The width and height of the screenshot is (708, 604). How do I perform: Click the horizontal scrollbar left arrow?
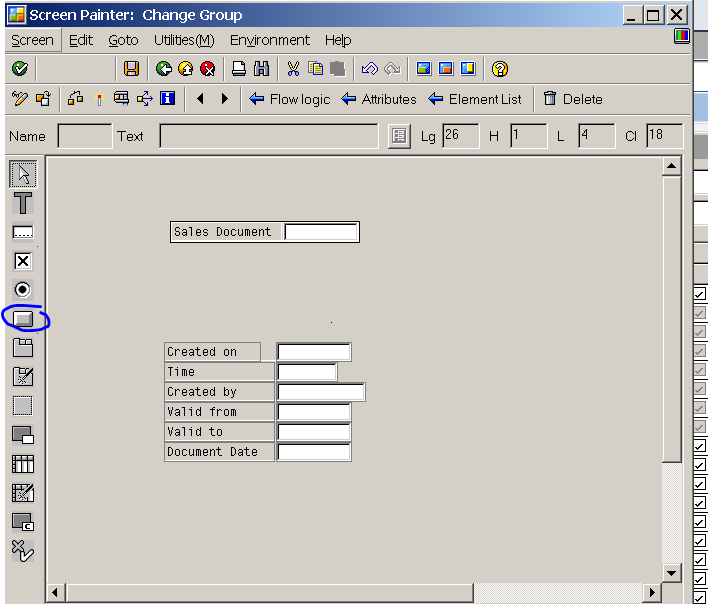(55, 592)
